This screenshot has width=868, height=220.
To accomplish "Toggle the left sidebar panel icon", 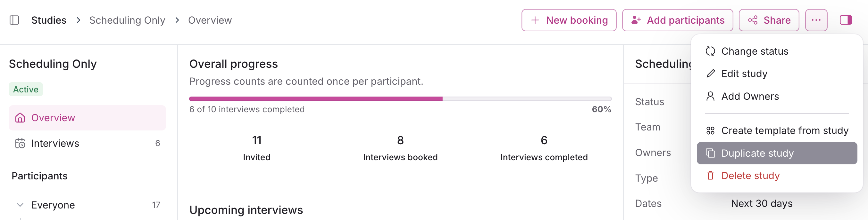I will click(14, 20).
